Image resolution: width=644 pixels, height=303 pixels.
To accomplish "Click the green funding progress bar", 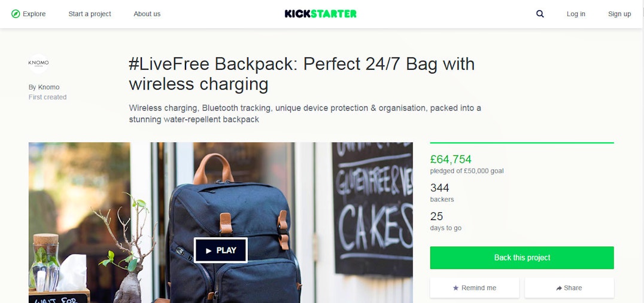I will pyautogui.click(x=522, y=143).
